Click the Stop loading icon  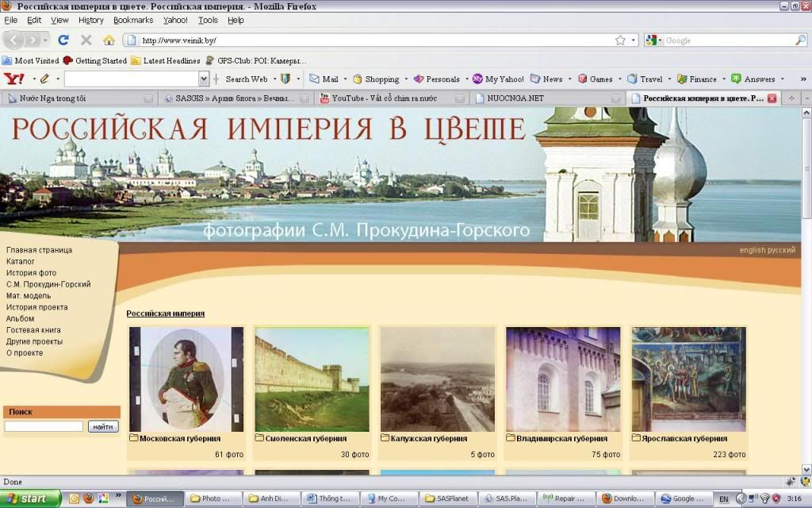tap(86, 40)
